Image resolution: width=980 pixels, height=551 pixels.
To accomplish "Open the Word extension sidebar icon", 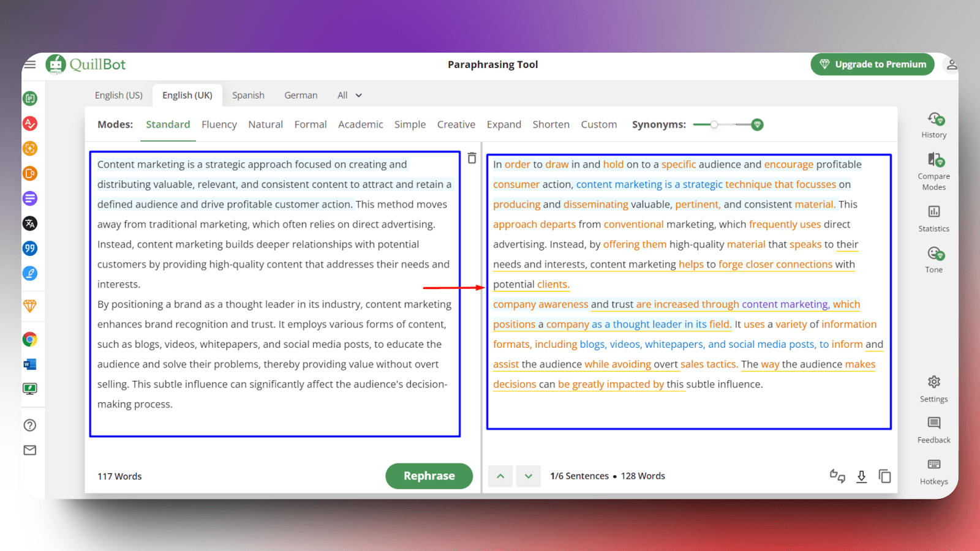I will coord(30,364).
